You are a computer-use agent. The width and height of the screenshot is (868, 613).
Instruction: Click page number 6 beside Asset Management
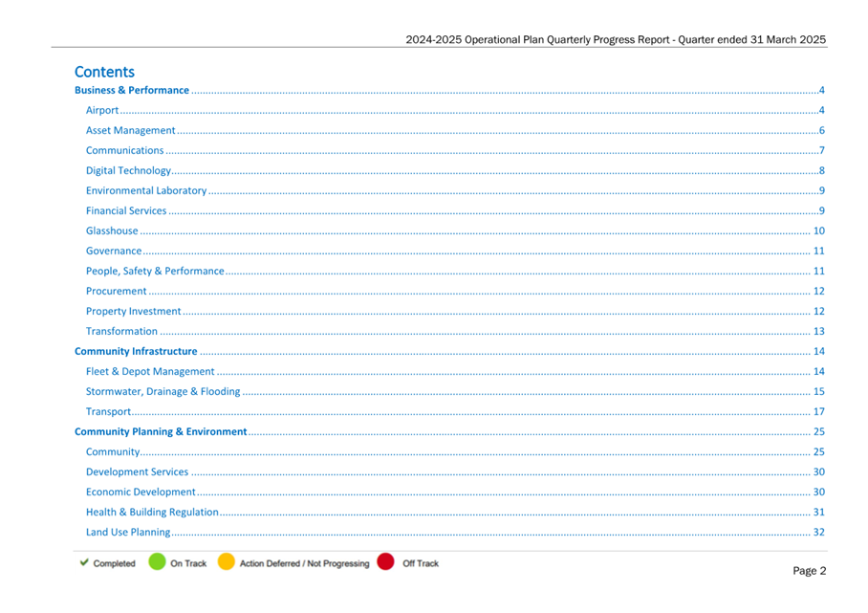pos(822,130)
